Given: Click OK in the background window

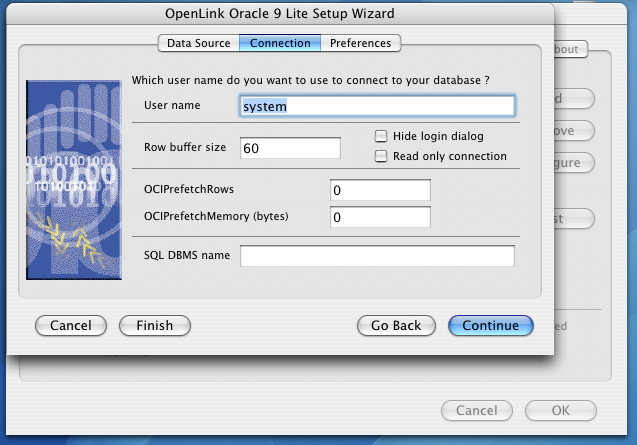Looking at the screenshot, I should 561,410.
